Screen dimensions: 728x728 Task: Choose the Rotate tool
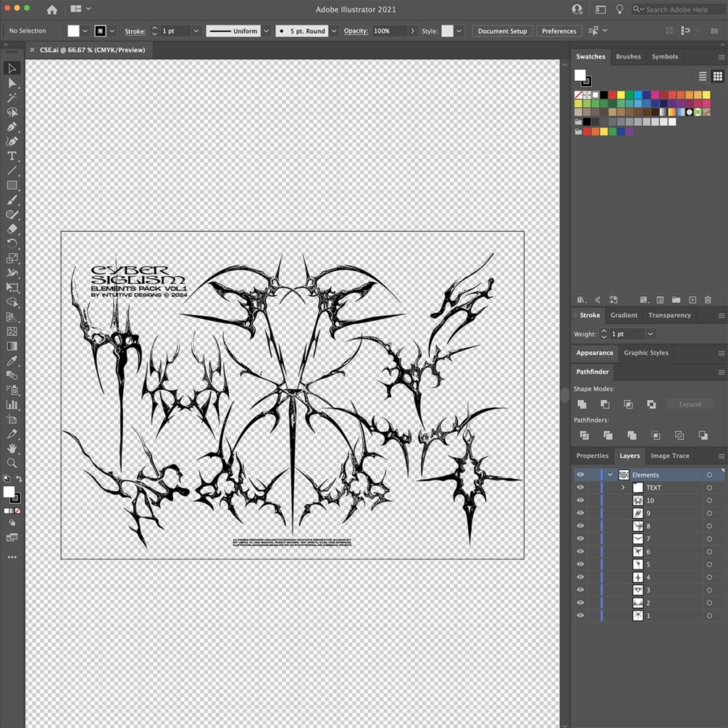pos(12,243)
